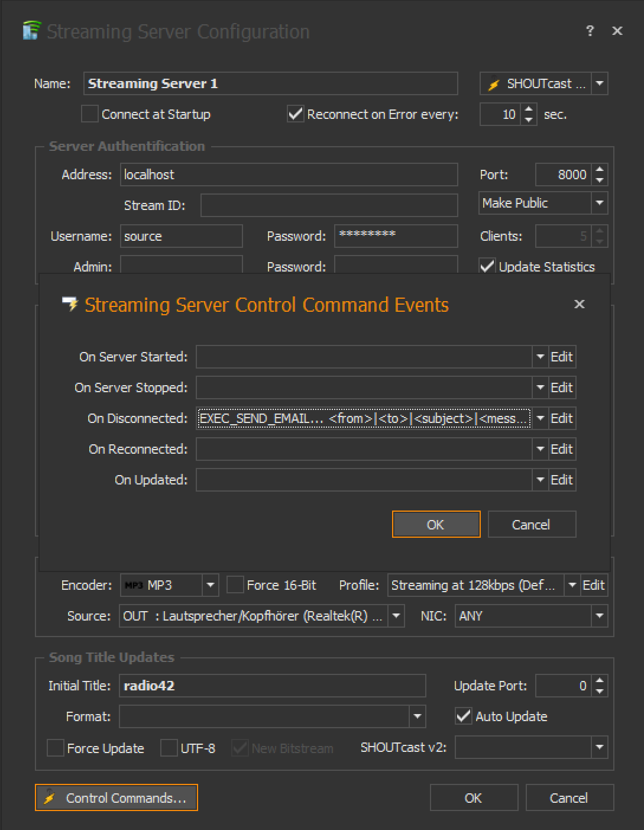Click the help question mark icon
The height and width of the screenshot is (830, 644).
click(x=590, y=31)
